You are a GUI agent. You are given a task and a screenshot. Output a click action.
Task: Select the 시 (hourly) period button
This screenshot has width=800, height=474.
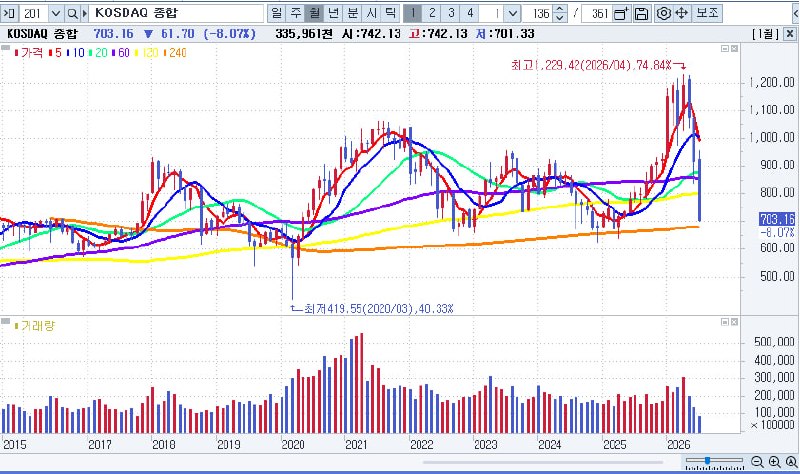click(371, 13)
